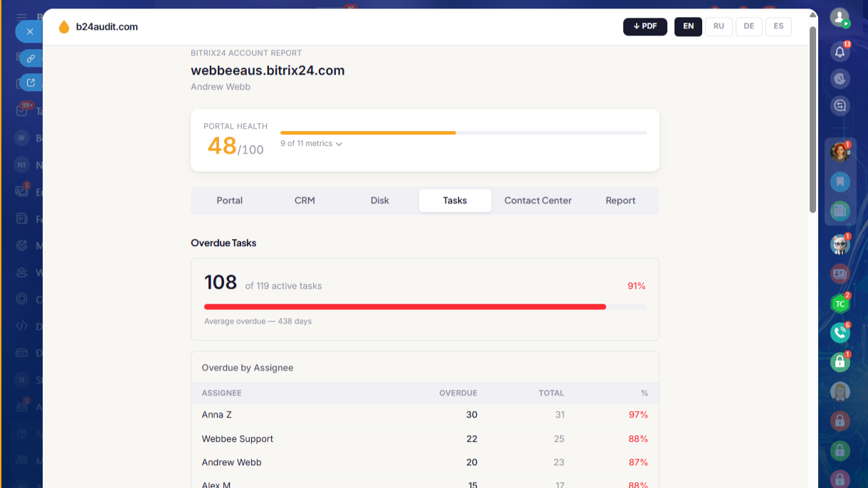Open the Disk tab
The image size is (868, 488).
coord(380,201)
